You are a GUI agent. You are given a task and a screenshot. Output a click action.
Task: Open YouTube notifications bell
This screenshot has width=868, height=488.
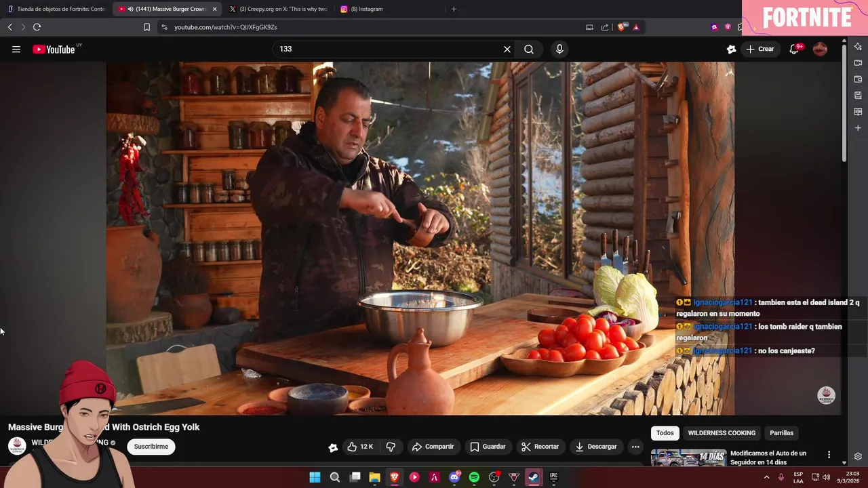click(794, 49)
